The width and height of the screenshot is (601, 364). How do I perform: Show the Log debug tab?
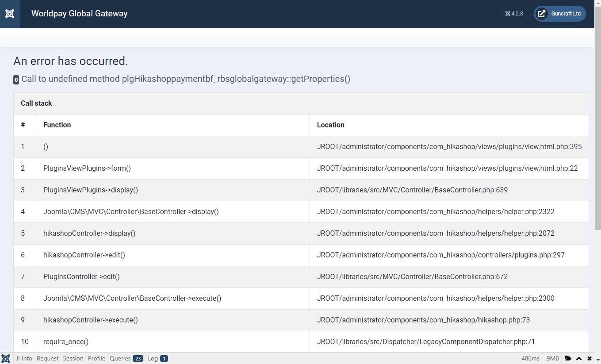point(153,358)
